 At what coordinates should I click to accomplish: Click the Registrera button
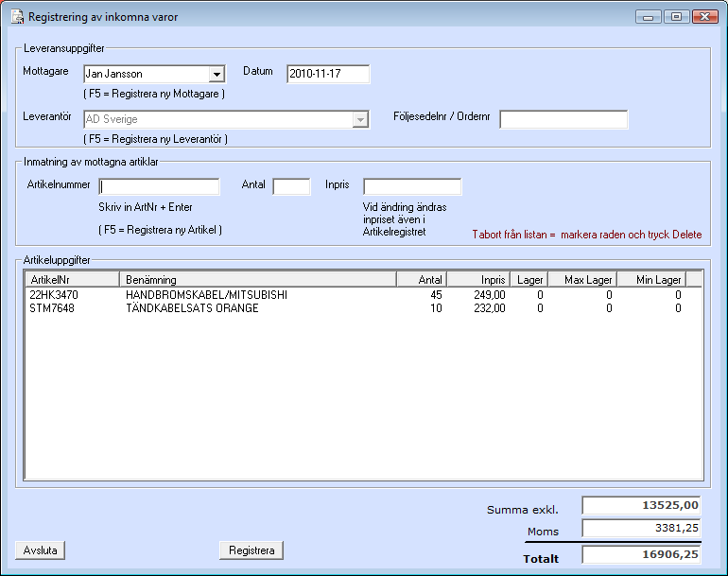pyautogui.click(x=251, y=550)
